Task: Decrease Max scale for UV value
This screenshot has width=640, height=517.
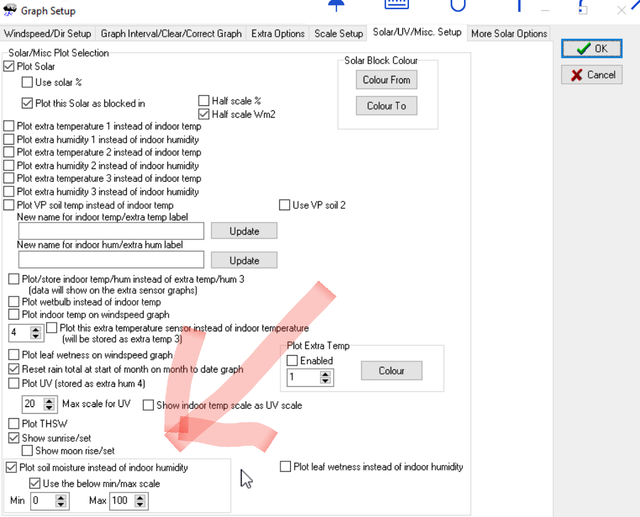Action: [49, 408]
